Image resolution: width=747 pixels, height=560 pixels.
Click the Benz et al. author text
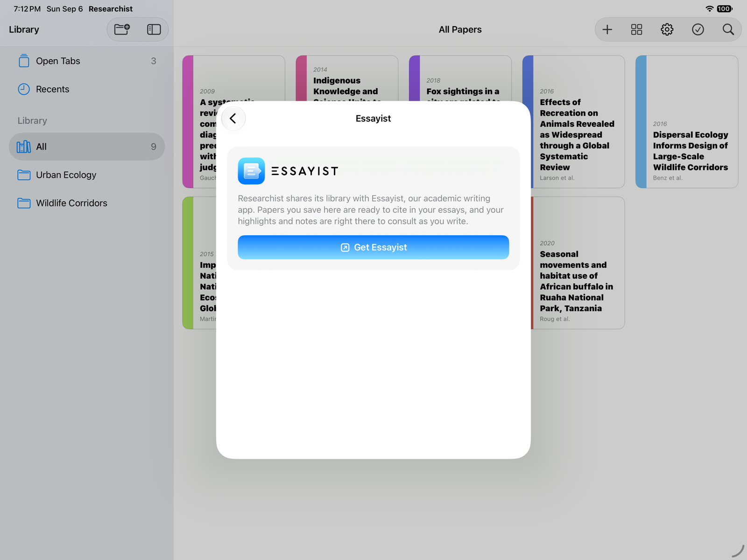668,178
